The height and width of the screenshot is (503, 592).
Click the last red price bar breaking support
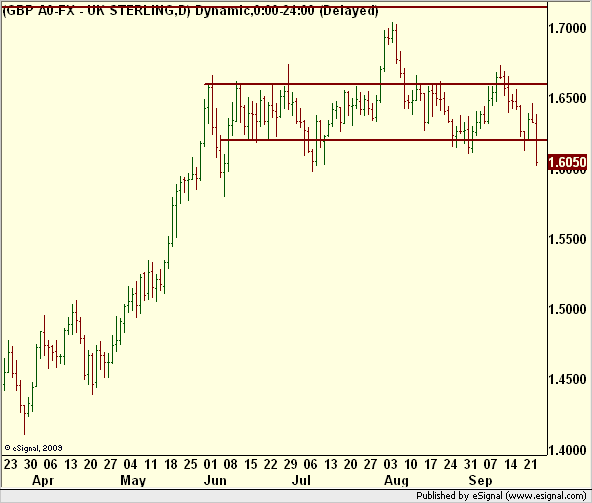point(536,140)
